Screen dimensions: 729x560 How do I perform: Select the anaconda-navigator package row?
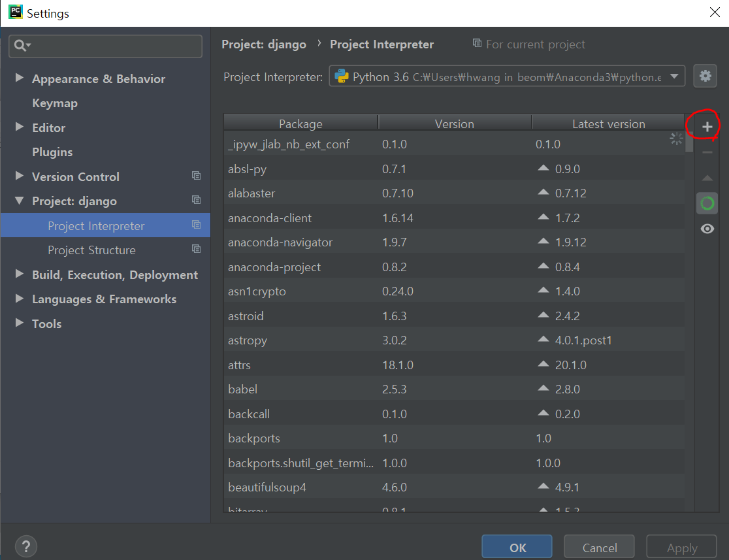click(x=454, y=242)
